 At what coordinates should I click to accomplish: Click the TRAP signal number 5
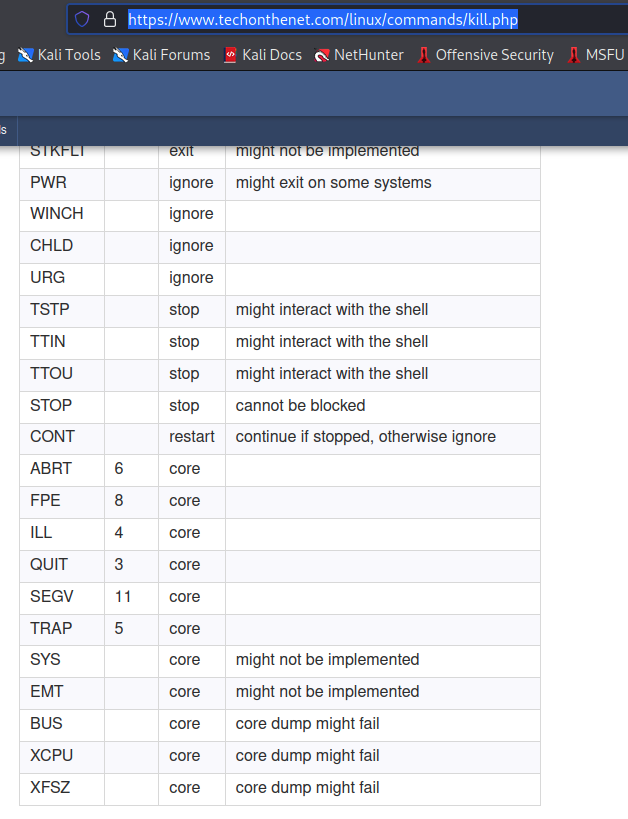click(119, 628)
